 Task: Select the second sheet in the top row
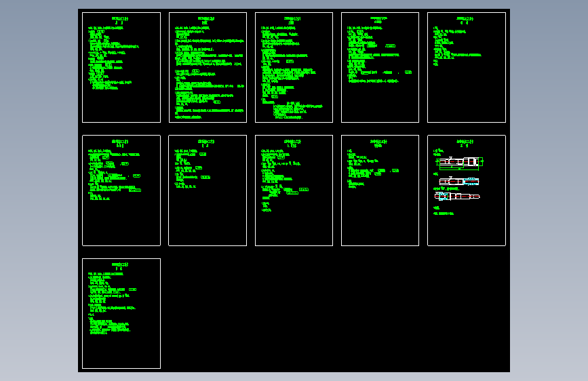coord(208,68)
